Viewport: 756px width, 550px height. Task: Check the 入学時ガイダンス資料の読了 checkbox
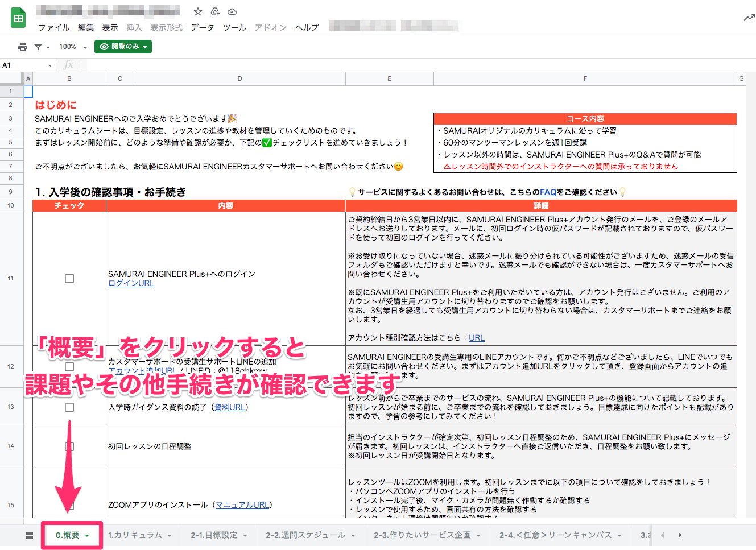coord(69,407)
